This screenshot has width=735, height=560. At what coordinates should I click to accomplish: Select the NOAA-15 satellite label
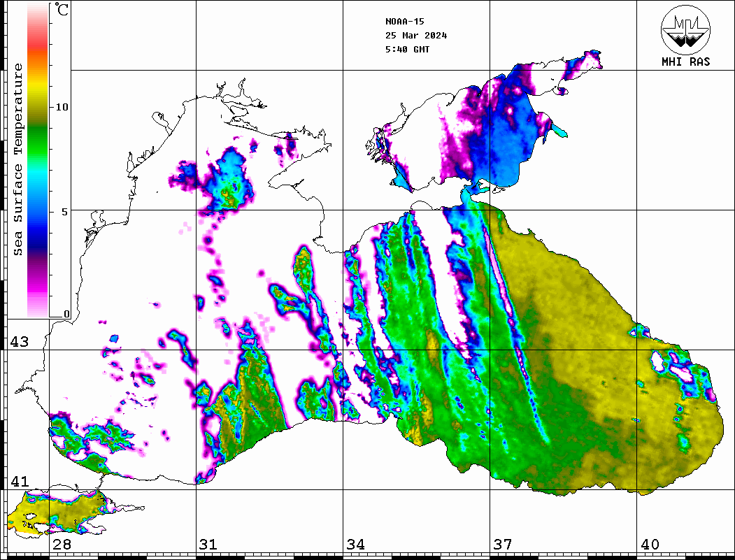[x=405, y=21]
